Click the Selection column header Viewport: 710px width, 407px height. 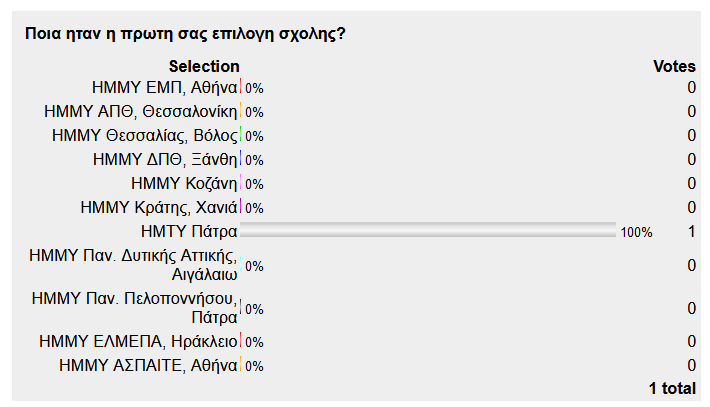(204, 67)
